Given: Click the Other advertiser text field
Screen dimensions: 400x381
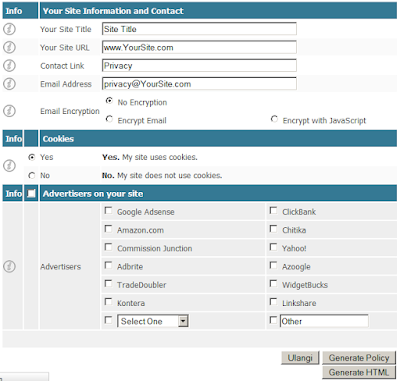Looking at the screenshot, I should click(x=324, y=321).
